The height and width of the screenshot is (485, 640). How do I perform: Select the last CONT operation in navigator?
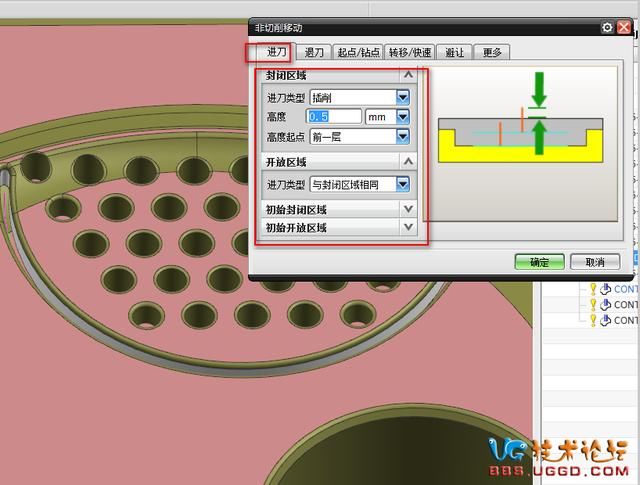(x=625, y=320)
